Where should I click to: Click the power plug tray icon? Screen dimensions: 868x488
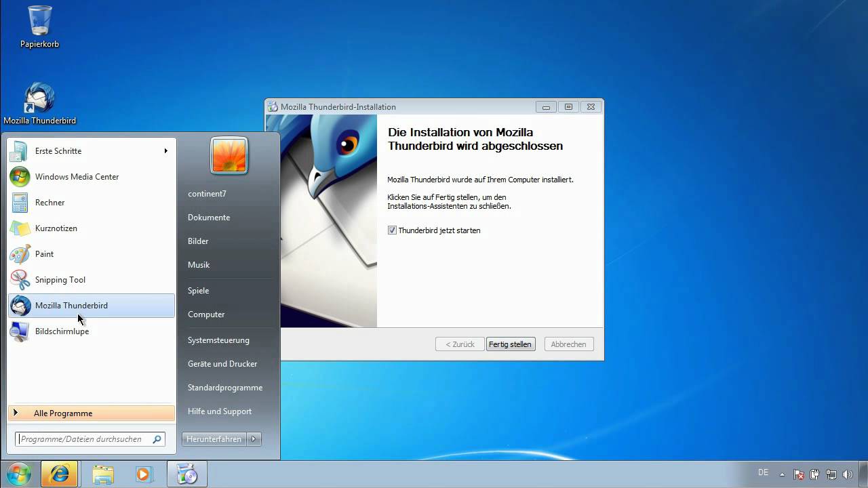[815, 474]
